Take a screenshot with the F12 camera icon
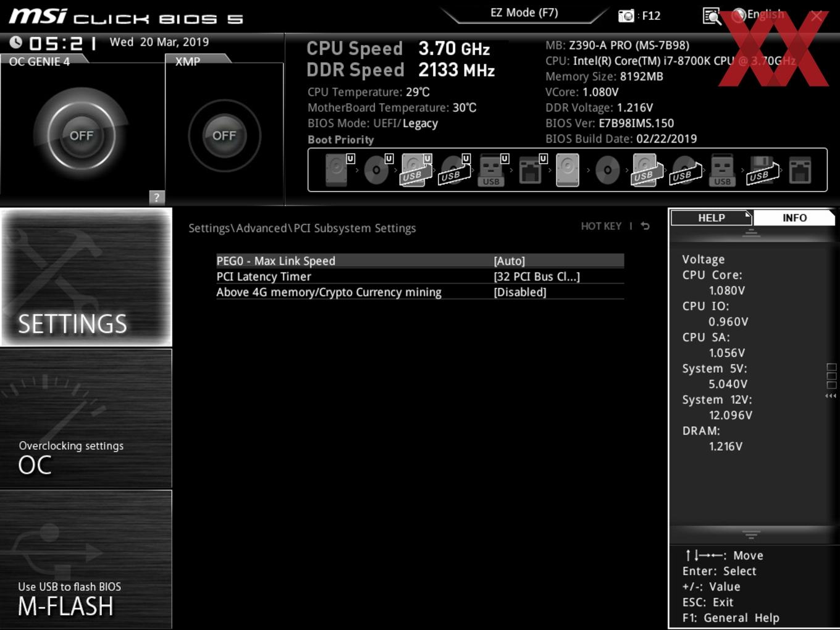The width and height of the screenshot is (840, 630). pos(626,15)
